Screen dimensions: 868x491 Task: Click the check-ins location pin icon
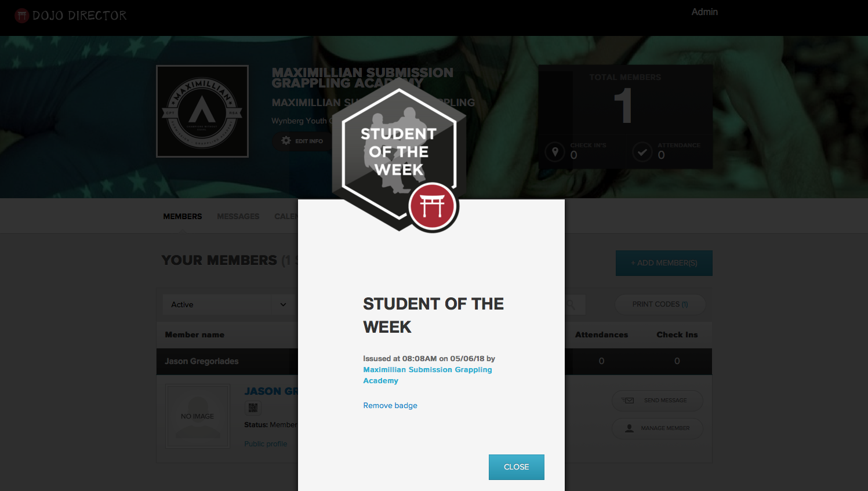pos(555,152)
